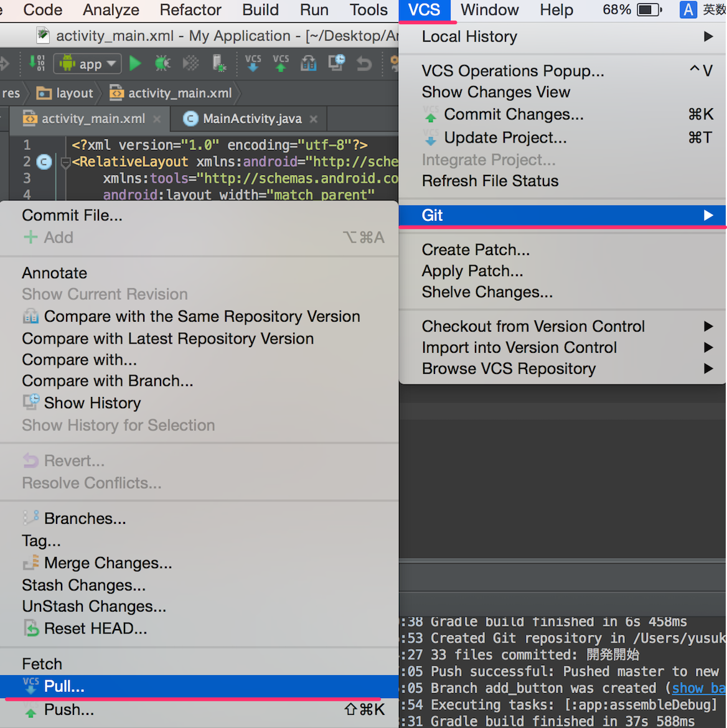Select Annotate in Git submenu
Viewport: 727px width, 728px height.
coord(199,273)
